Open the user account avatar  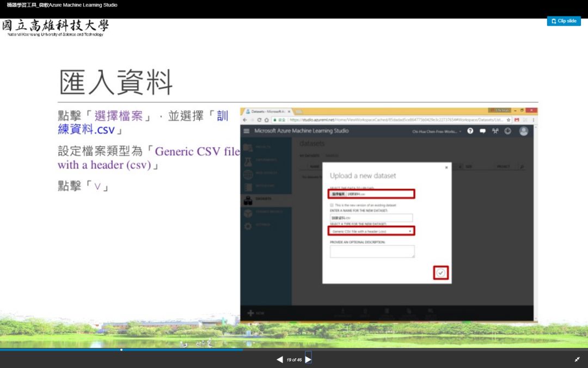[x=524, y=131]
